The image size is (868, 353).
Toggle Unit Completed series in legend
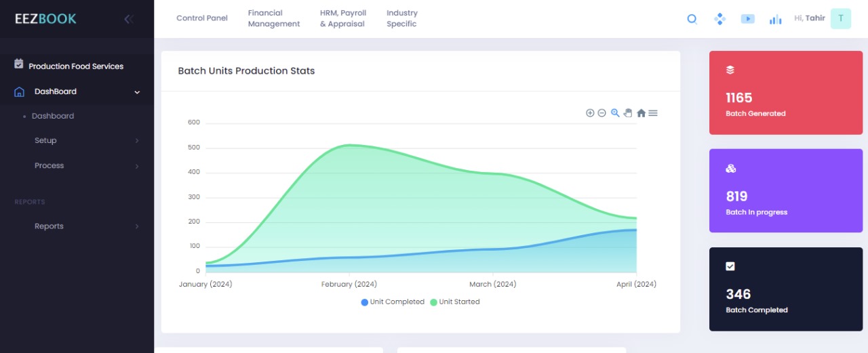pyautogui.click(x=393, y=302)
